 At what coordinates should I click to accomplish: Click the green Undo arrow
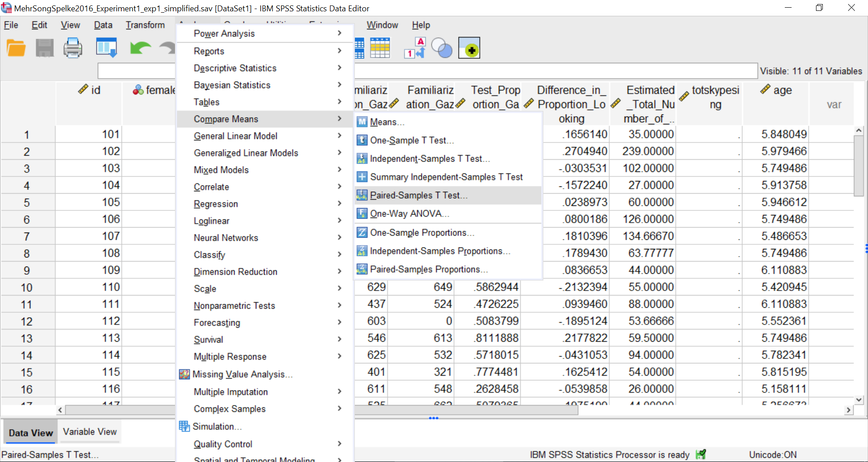point(140,48)
